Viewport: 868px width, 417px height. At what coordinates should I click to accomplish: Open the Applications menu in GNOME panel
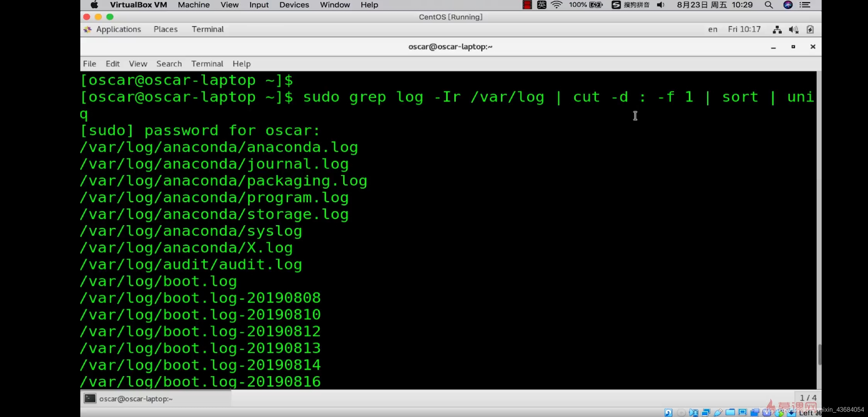point(118,29)
